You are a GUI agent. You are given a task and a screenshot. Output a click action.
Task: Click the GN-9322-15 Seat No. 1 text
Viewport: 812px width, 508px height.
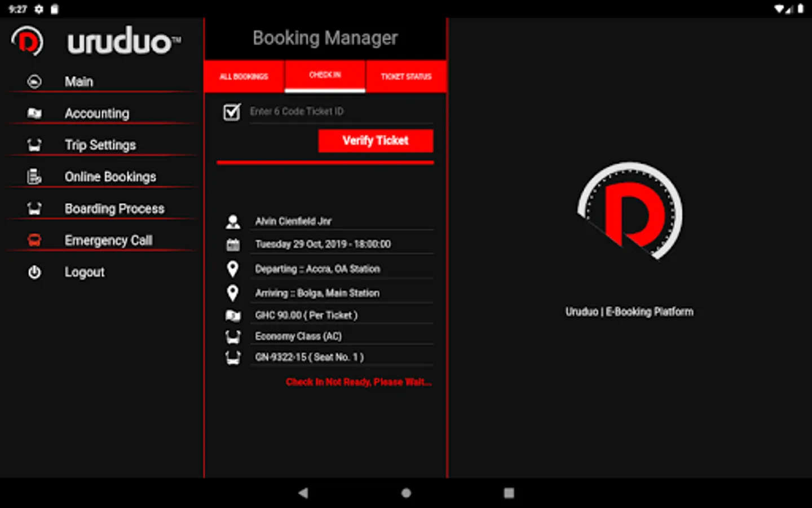310,357
